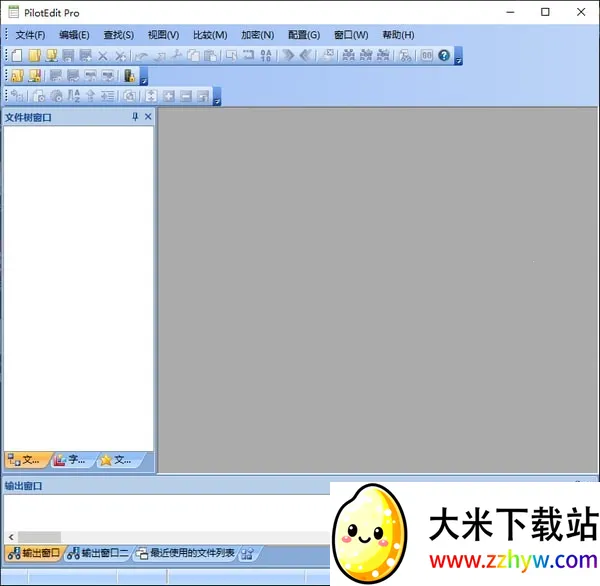Click the New file icon

coord(16,55)
